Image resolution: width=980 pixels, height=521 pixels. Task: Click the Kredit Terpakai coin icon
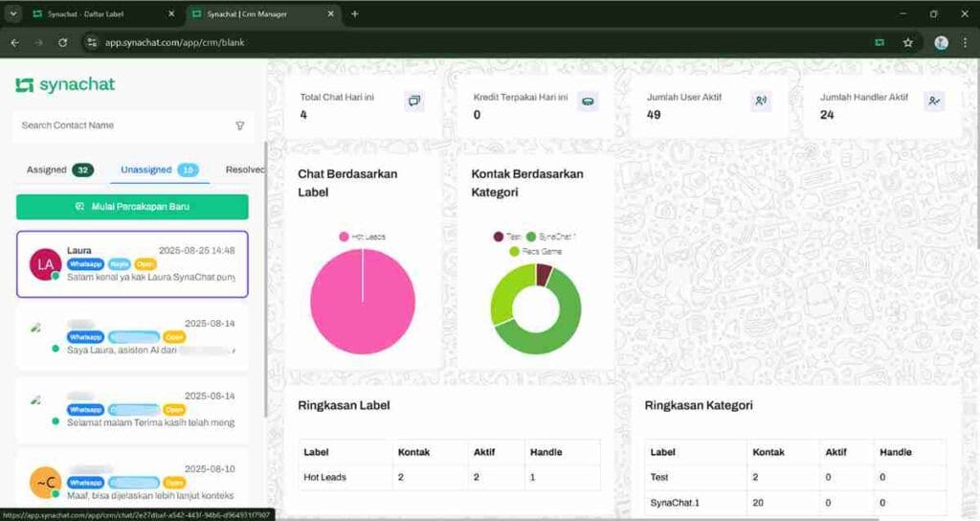(x=588, y=102)
